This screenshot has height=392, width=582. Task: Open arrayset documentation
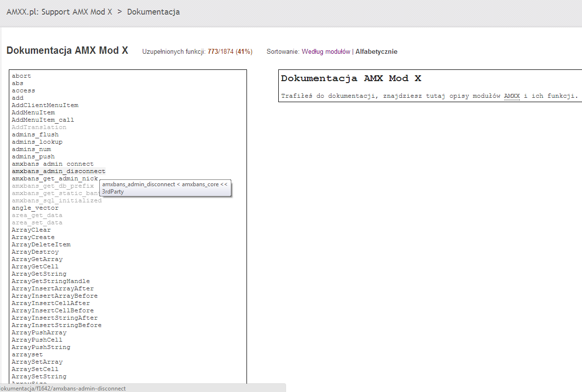(27, 355)
